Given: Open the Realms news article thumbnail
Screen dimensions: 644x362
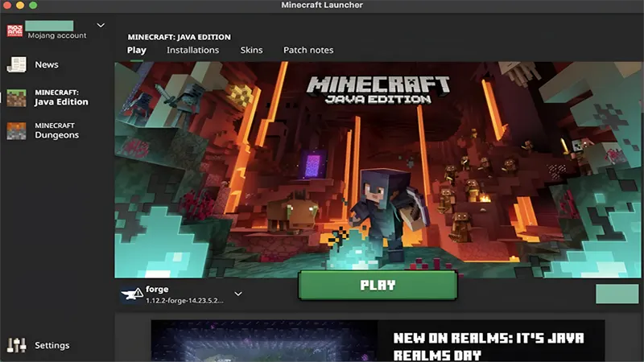Looking at the screenshot, I should point(264,340).
